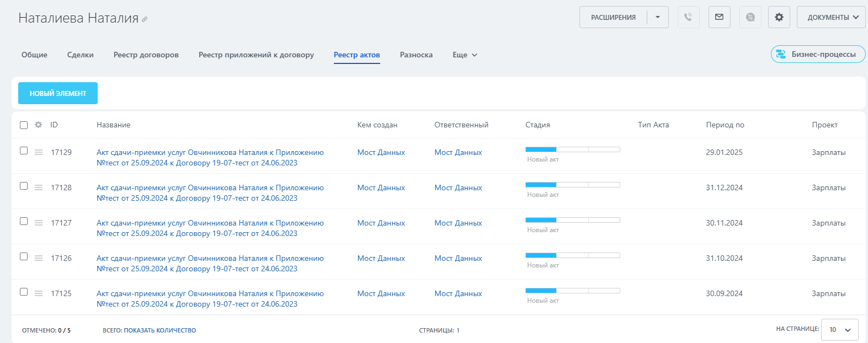Click the Новый элемент button

point(58,93)
